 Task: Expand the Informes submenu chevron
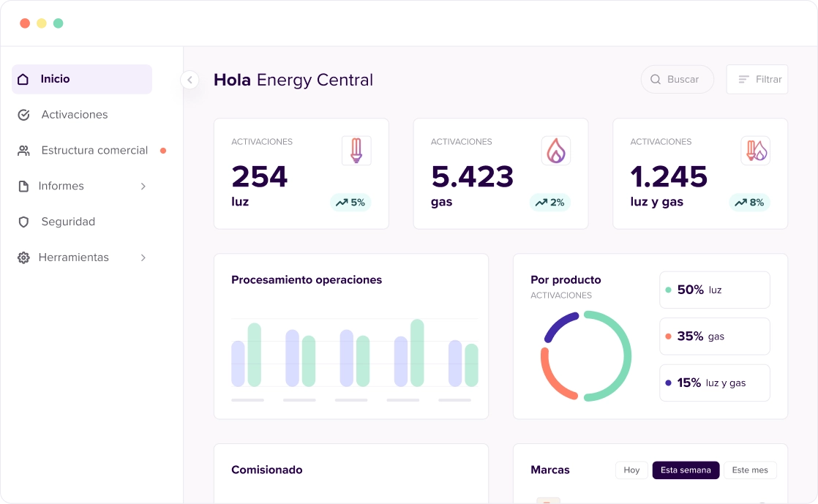click(x=143, y=187)
